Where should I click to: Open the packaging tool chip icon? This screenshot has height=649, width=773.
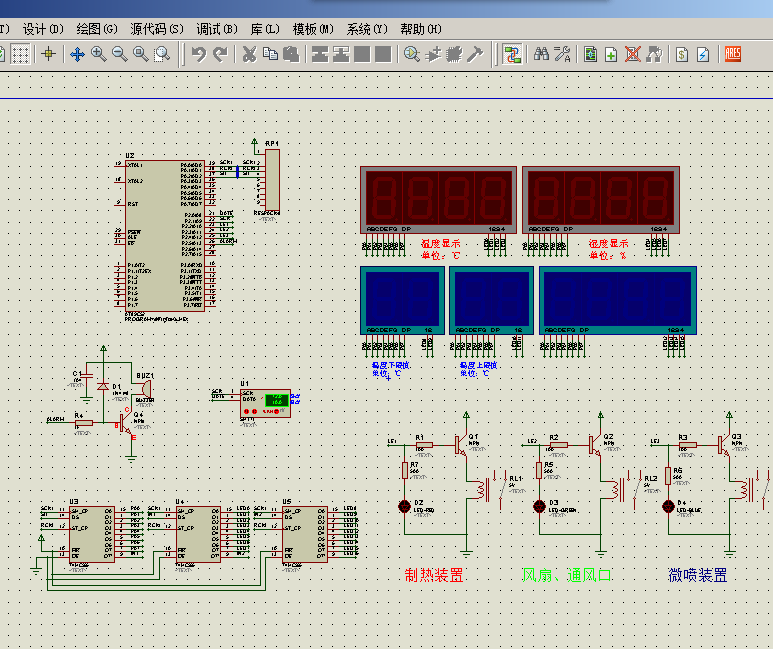[454, 54]
